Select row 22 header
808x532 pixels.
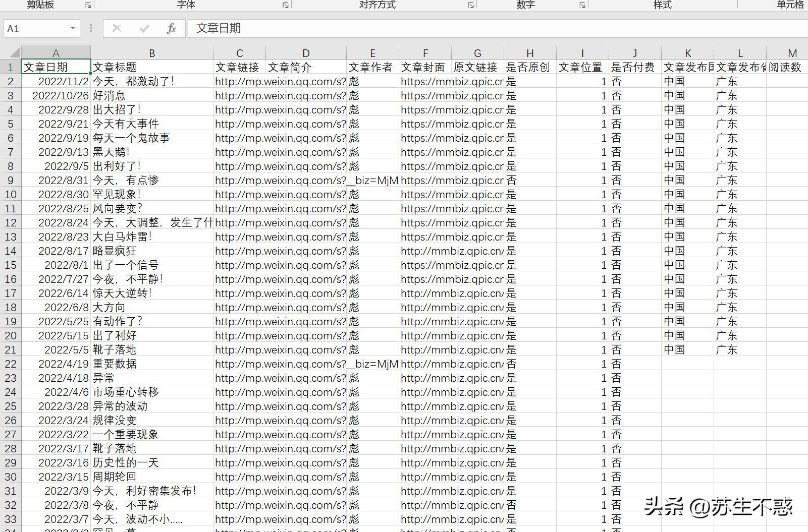tap(10, 364)
